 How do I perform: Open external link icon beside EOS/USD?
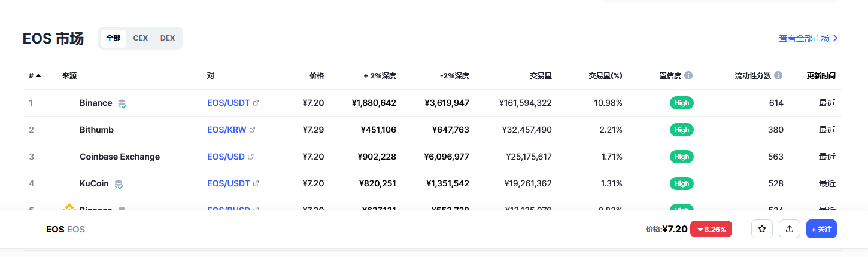point(251,157)
